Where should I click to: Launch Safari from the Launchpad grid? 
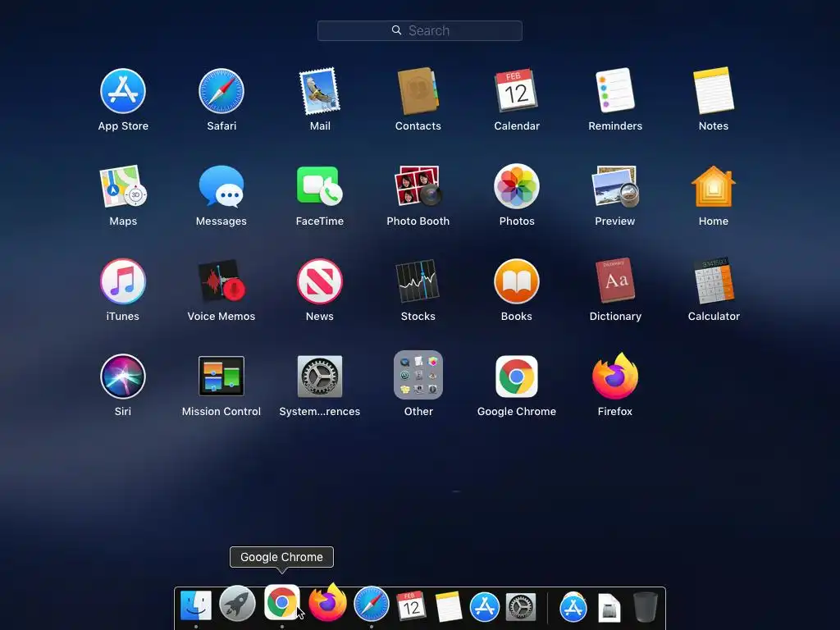221,91
